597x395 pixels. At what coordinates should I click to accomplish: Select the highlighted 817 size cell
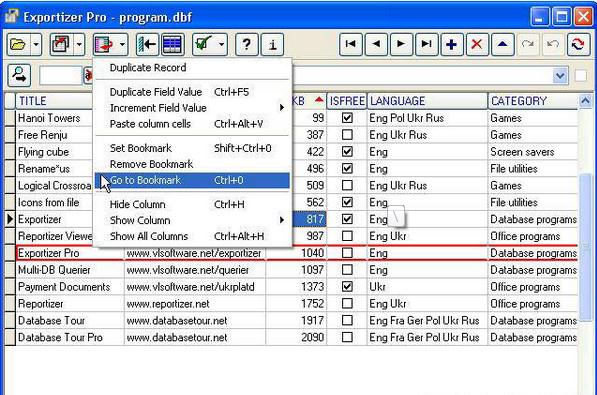click(x=309, y=219)
